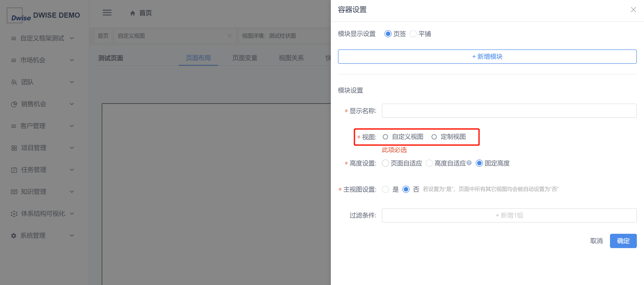The width and height of the screenshot is (644, 285).
Task: Switch to the 页面布局 tab
Action: (x=198, y=58)
